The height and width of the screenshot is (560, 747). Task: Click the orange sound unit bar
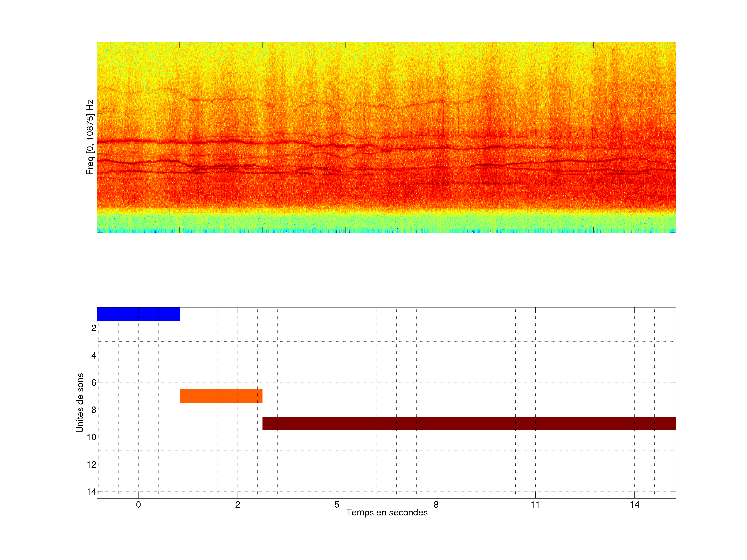[x=221, y=396]
